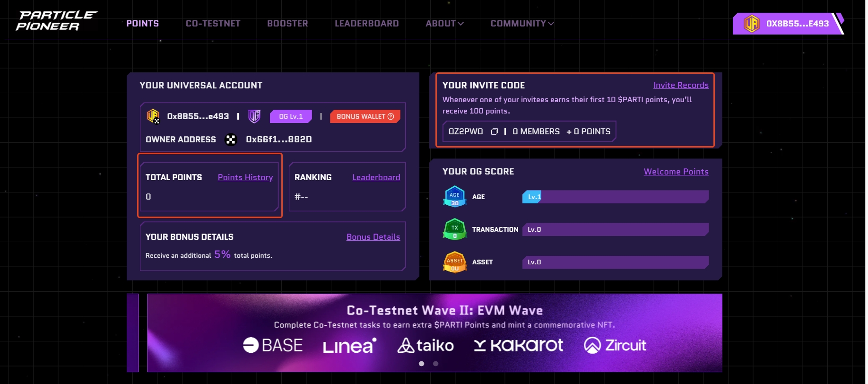Copy the invite code OZ2PWO
The height and width of the screenshot is (384, 868).
click(494, 131)
